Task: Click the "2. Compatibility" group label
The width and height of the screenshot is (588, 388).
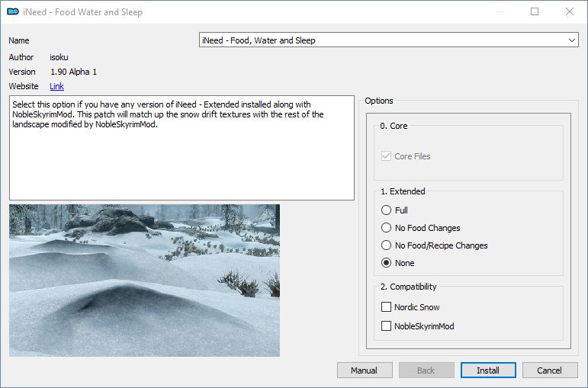Action: pyautogui.click(x=408, y=287)
